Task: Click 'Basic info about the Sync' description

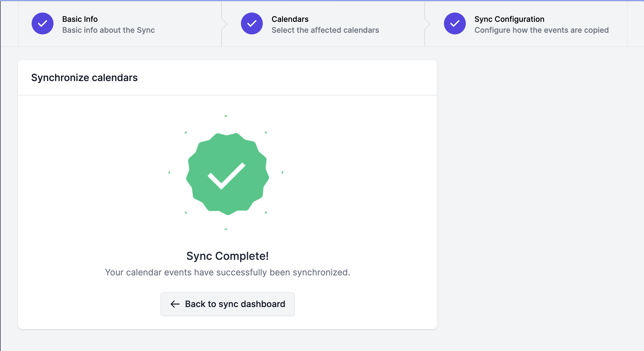Action: point(108,30)
